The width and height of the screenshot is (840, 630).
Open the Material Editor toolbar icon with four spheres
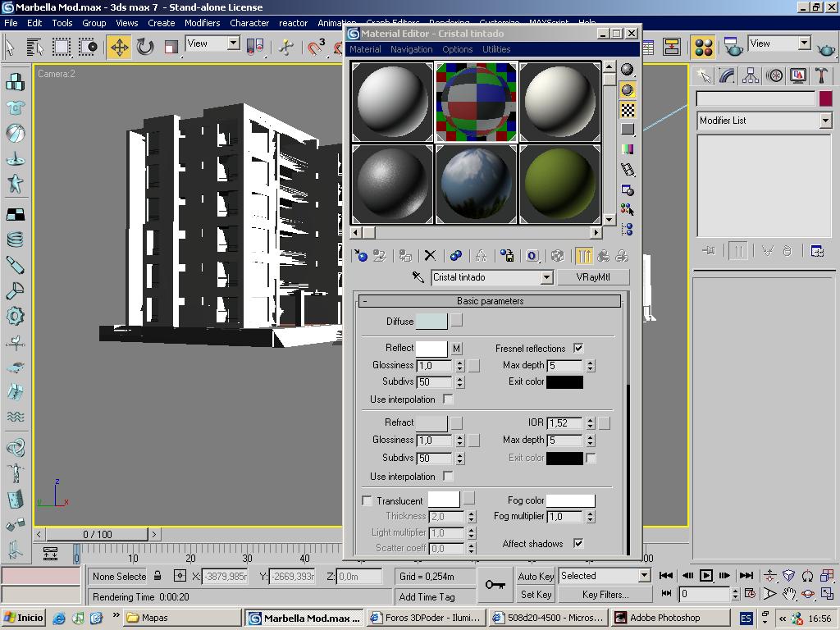tap(703, 47)
